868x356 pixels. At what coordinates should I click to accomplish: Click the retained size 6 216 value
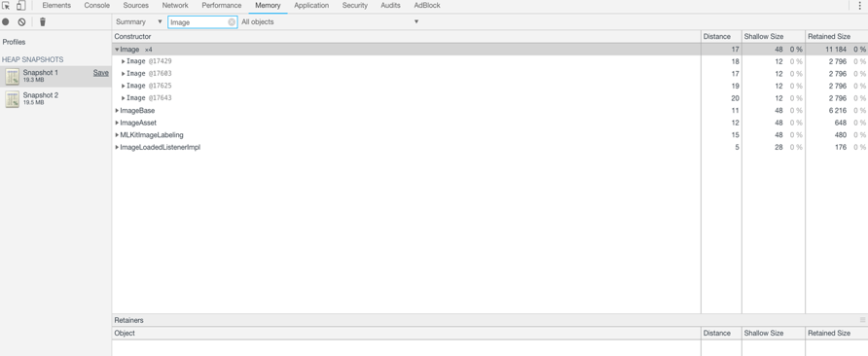point(838,110)
